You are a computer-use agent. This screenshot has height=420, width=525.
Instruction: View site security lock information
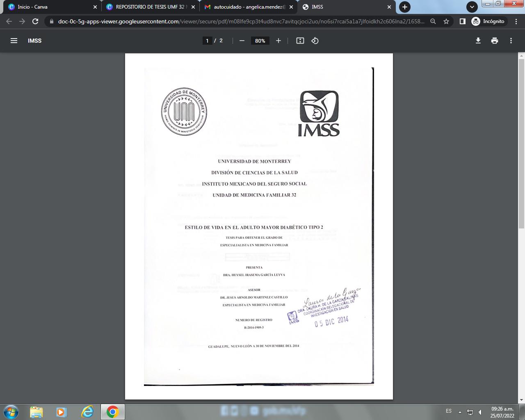pos(51,21)
